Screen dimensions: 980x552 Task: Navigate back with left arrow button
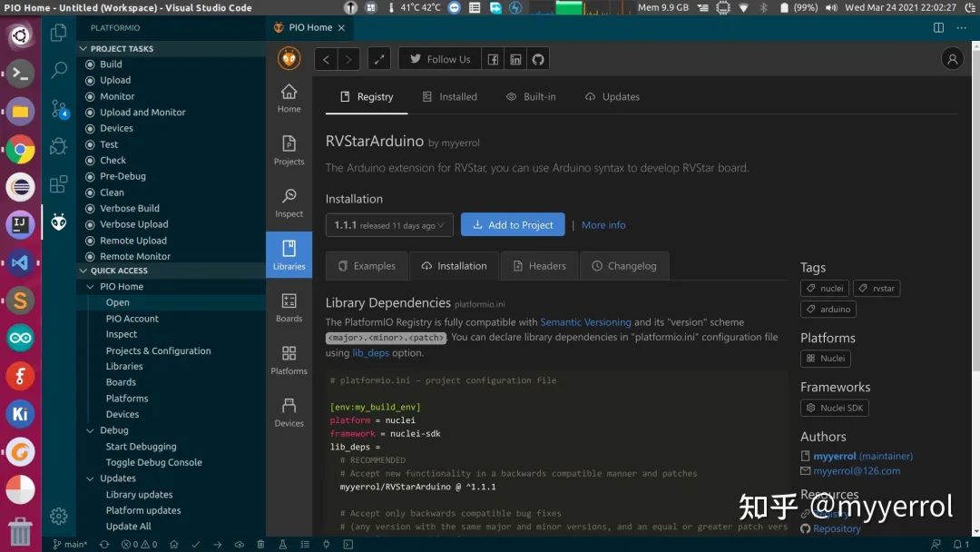click(x=326, y=59)
